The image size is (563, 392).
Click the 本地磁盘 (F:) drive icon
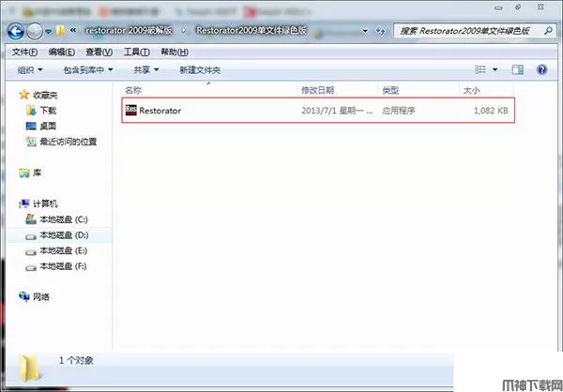(x=31, y=268)
